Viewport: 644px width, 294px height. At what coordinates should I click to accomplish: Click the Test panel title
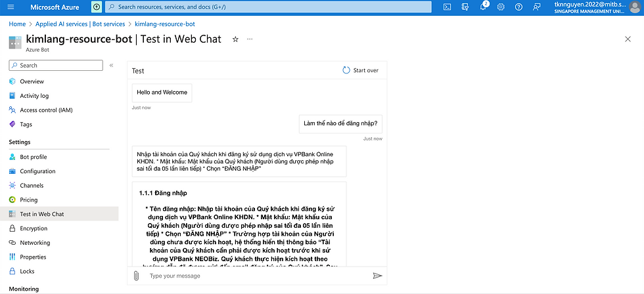(x=138, y=71)
